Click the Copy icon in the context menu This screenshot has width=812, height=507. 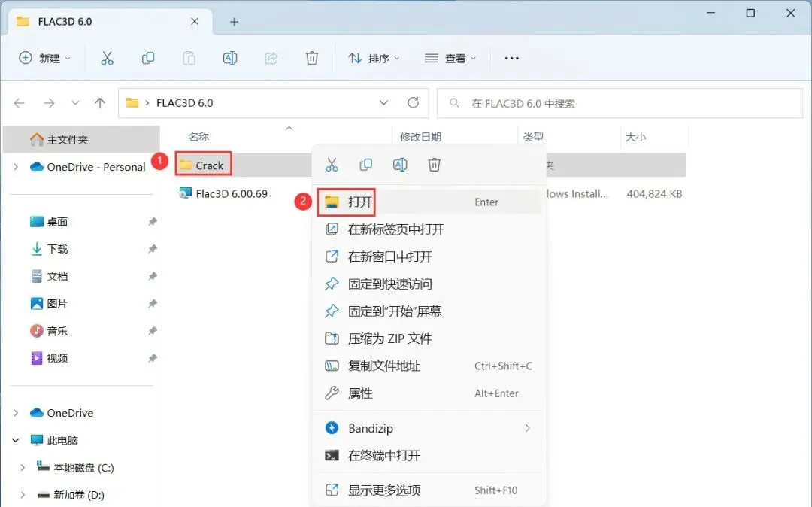365,165
